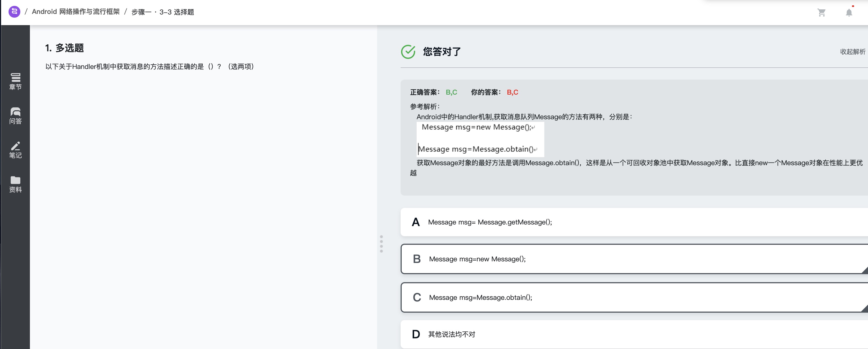Open the 问答 Q&A sidebar icon

coord(15,116)
